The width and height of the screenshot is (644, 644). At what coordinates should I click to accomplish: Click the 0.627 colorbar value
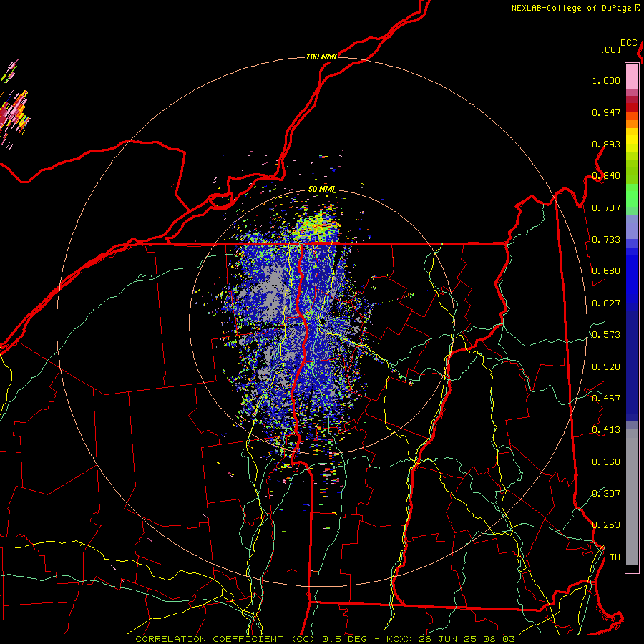606,303
